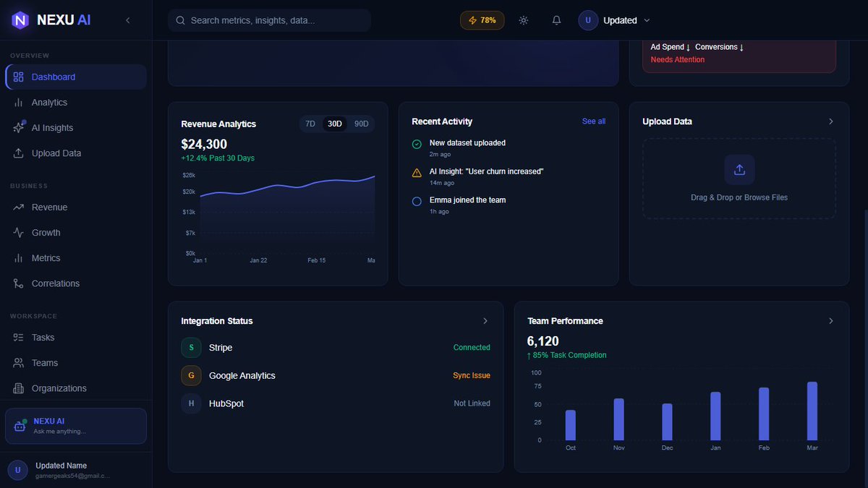
Task: Open the Growth page
Action: (x=76, y=233)
